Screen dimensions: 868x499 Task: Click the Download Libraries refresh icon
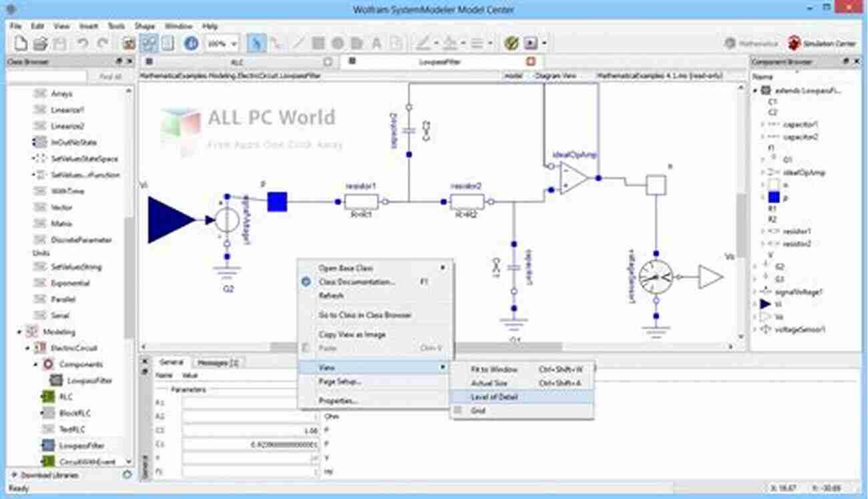(127, 475)
